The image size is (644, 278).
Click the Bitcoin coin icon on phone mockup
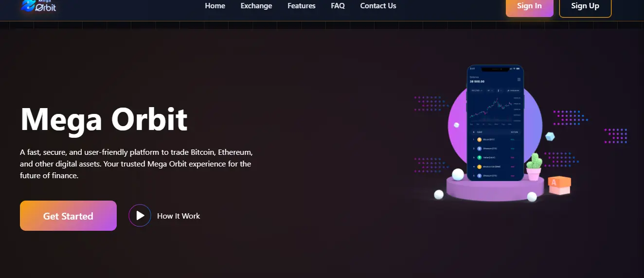[479, 140]
